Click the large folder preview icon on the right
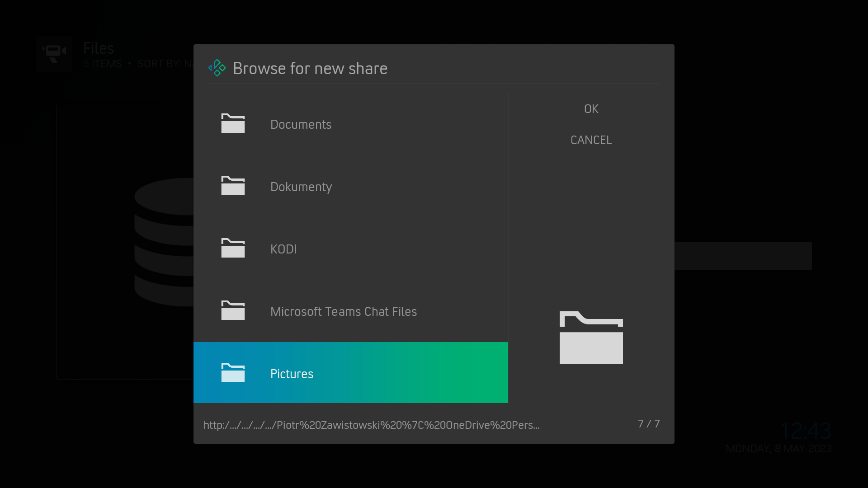This screenshot has width=868, height=488. (x=591, y=338)
